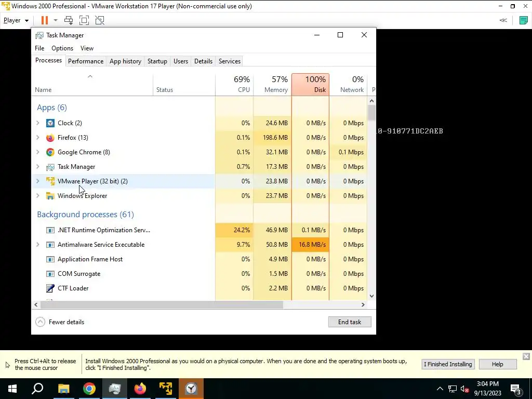Screen dimensions: 532x399
Task: Click the Antimalware Service Executable icon
Action: [x=50, y=245]
